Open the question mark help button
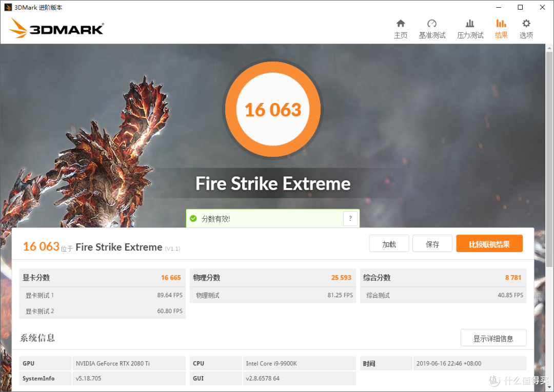 point(350,218)
